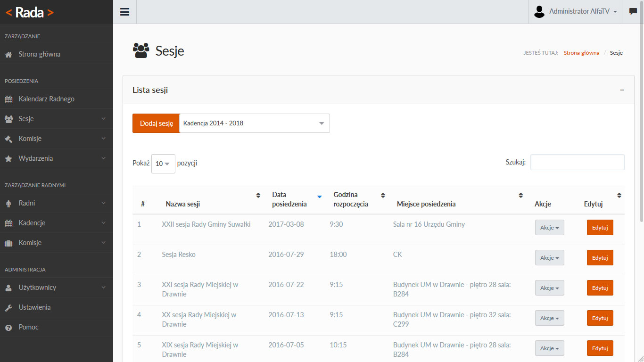Click the question mark icon beside Pomoc
Screen dimensions: 644x362
[x=8, y=328]
